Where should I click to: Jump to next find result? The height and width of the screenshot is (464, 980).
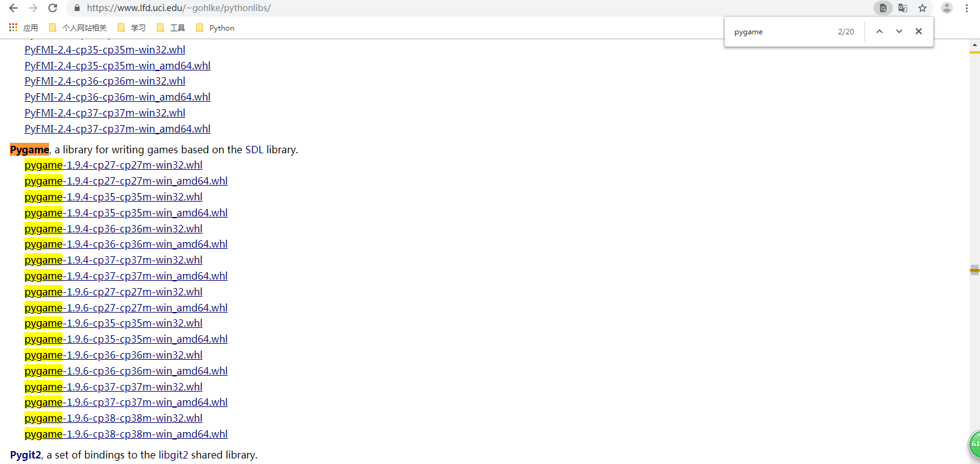click(899, 31)
